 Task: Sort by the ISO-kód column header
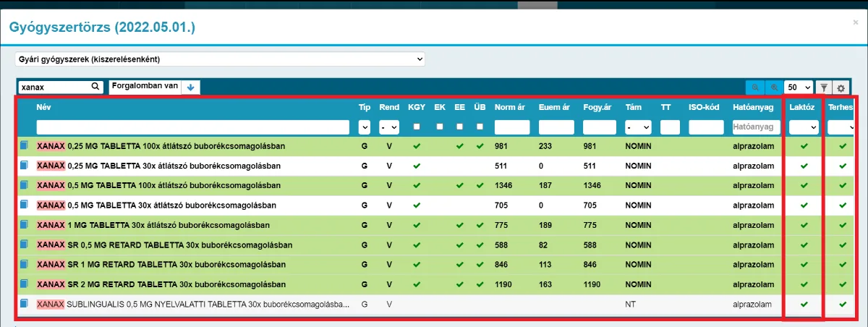(703, 107)
